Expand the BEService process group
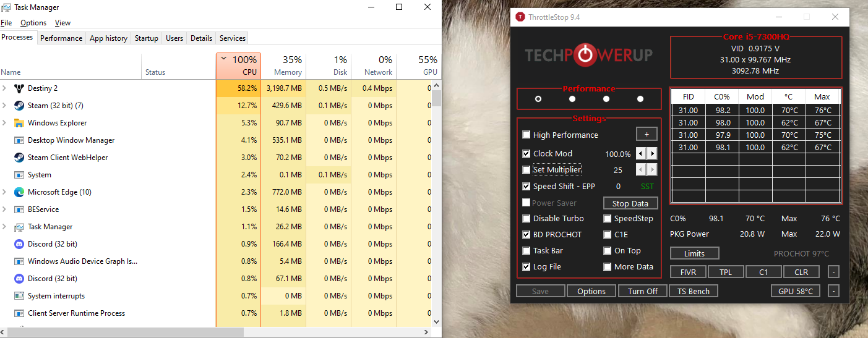This screenshot has width=868, height=338. (x=5, y=209)
